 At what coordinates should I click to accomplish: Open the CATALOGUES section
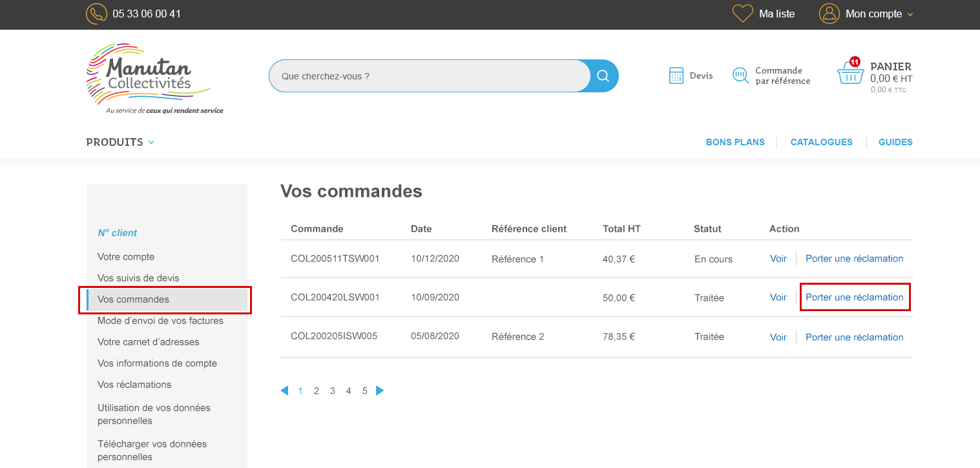[x=821, y=142]
